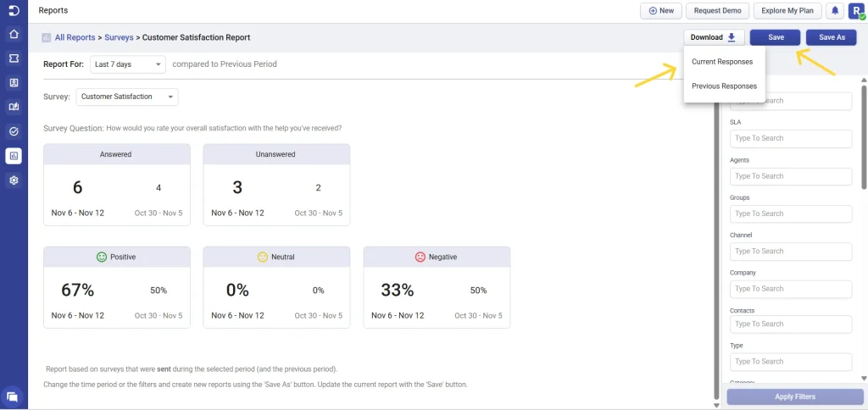Click the 67% Positive value

tap(77, 290)
